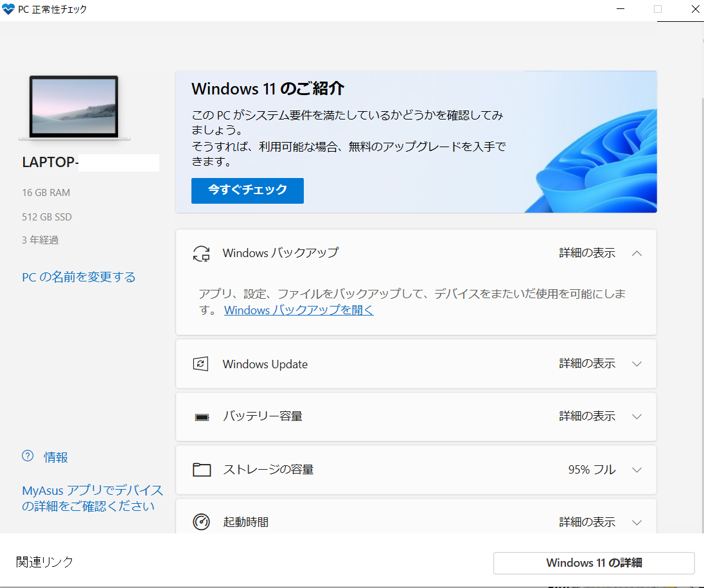Open the 情報 link text
Viewport: 704px width, 588px height.
pyautogui.click(x=56, y=458)
